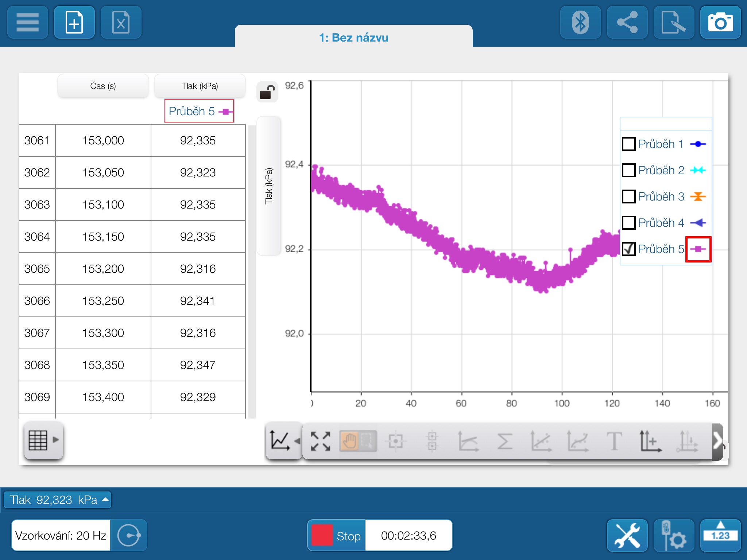The height and width of the screenshot is (560, 747).
Task: Tap the Bluetooth sensor connection icon
Action: (580, 23)
